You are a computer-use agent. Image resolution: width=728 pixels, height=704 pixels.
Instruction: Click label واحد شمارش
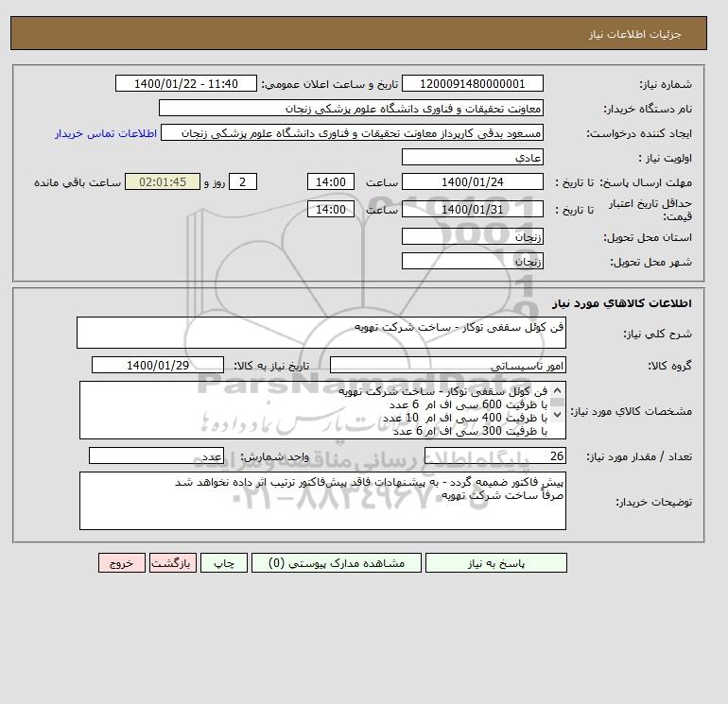tap(274, 457)
